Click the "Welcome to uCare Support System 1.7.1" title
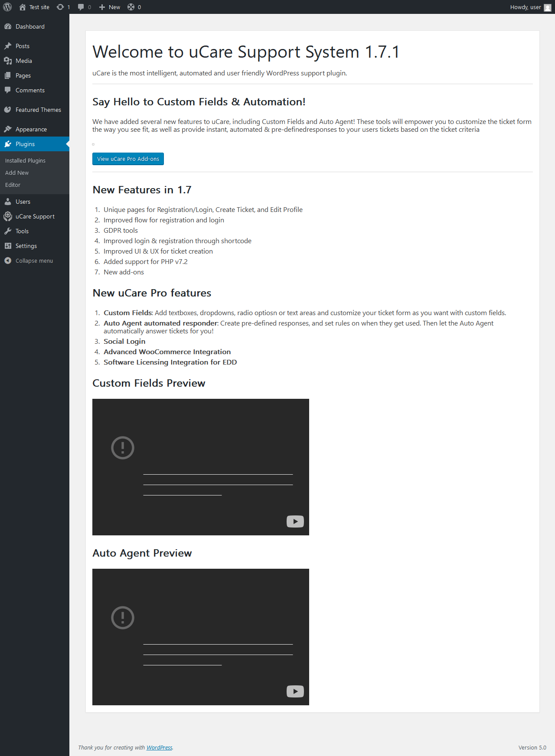This screenshot has height=756, width=555. click(246, 52)
